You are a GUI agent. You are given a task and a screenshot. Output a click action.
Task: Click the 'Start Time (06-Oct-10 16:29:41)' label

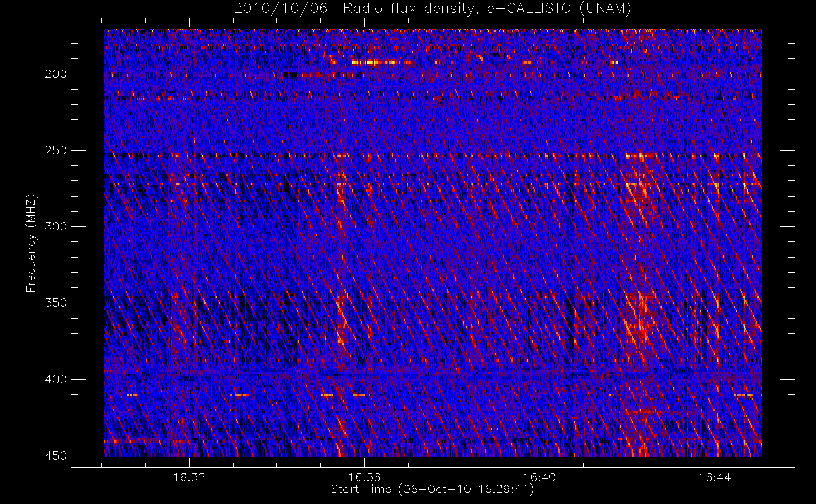click(433, 489)
